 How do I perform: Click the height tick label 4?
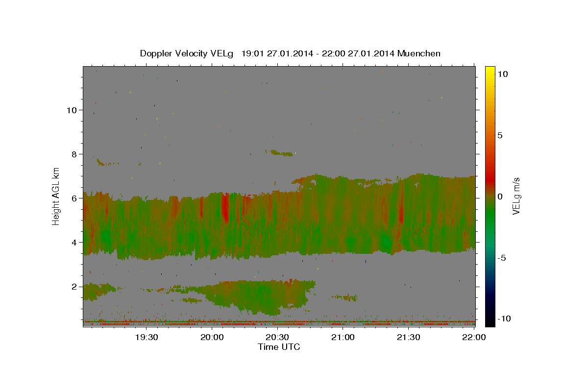(x=74, y=242)
